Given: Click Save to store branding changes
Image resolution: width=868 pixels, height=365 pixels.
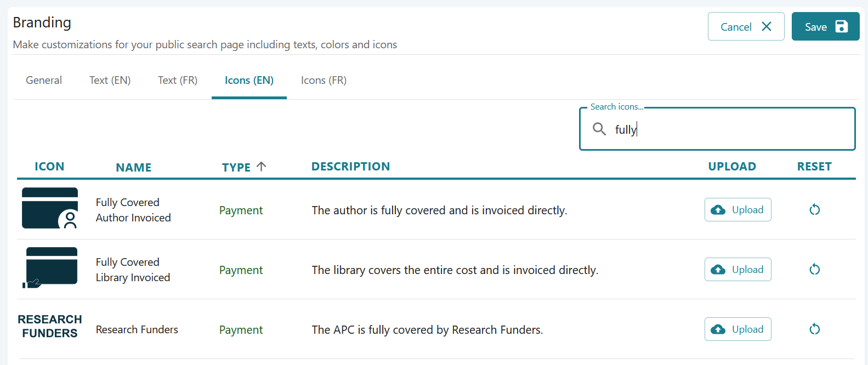Looking at the screenshot, I should click(825, 26).
